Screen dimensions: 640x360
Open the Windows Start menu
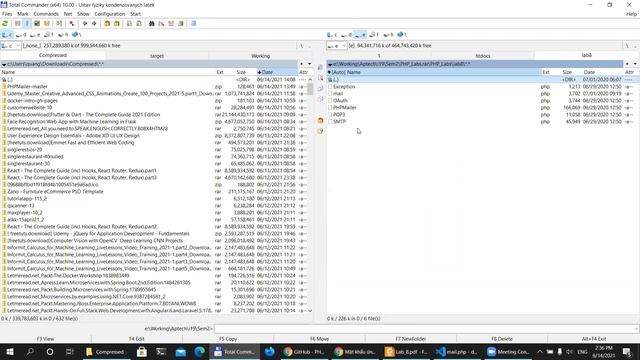[x=10, y=351]
